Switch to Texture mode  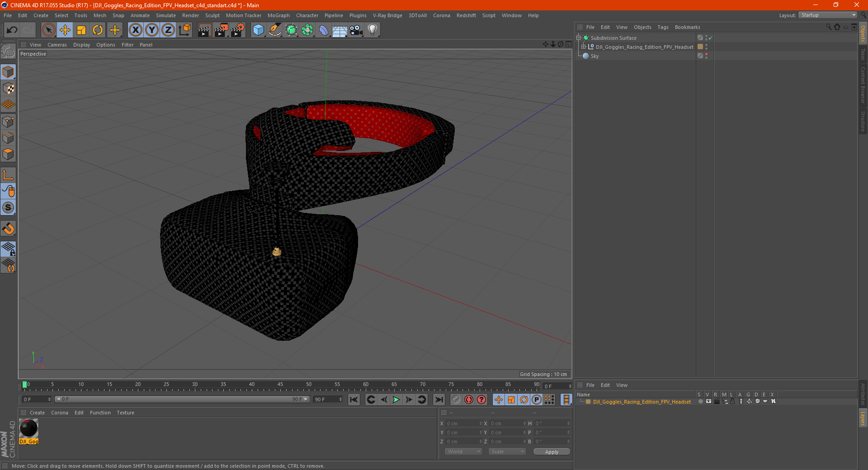(8, 89)
